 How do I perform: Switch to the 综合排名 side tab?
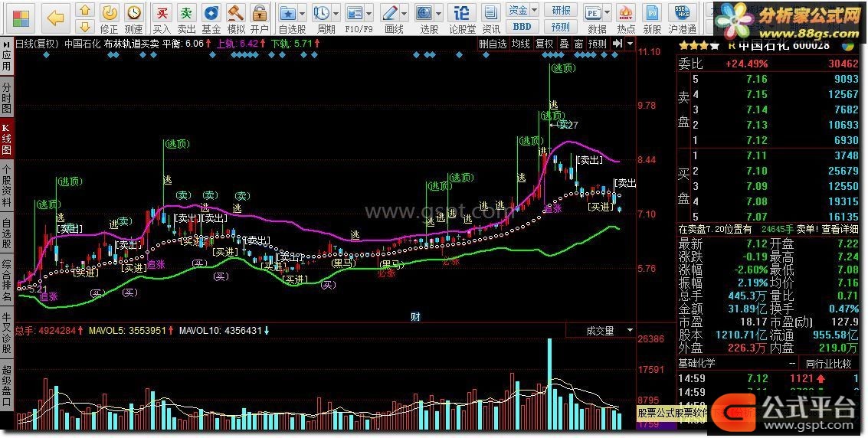point(6,279)
